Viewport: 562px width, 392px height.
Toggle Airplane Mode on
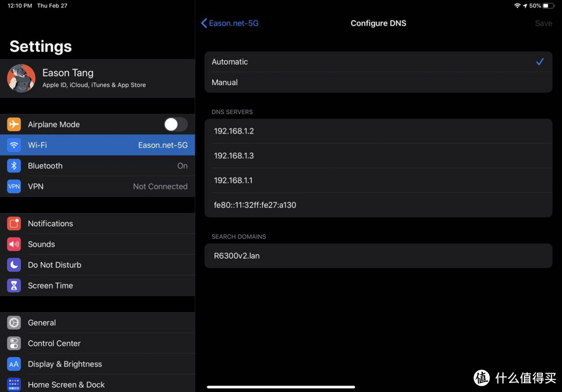175,124
